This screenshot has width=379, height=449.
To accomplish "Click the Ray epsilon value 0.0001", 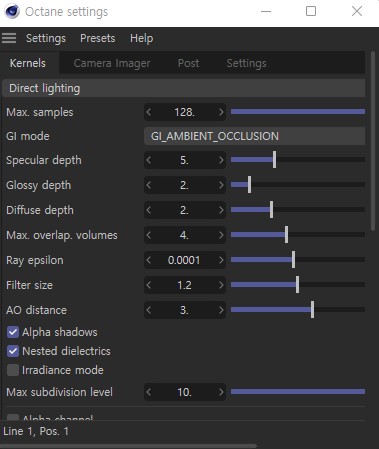I will point(184,260).
